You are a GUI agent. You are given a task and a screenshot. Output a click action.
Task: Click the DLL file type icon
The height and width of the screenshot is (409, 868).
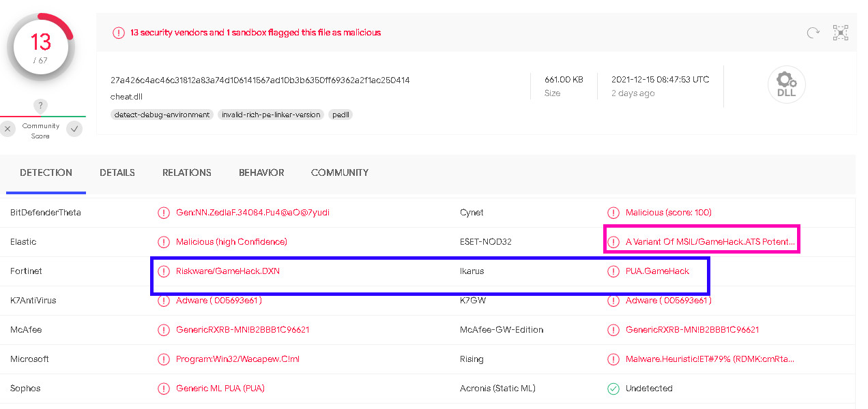pos(787,85)
